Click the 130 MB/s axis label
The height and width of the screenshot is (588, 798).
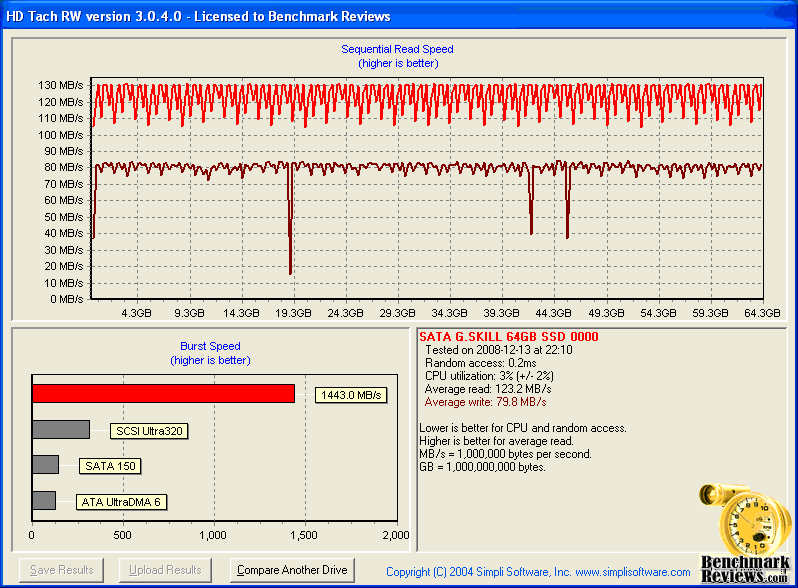click(x=61, y=85)
